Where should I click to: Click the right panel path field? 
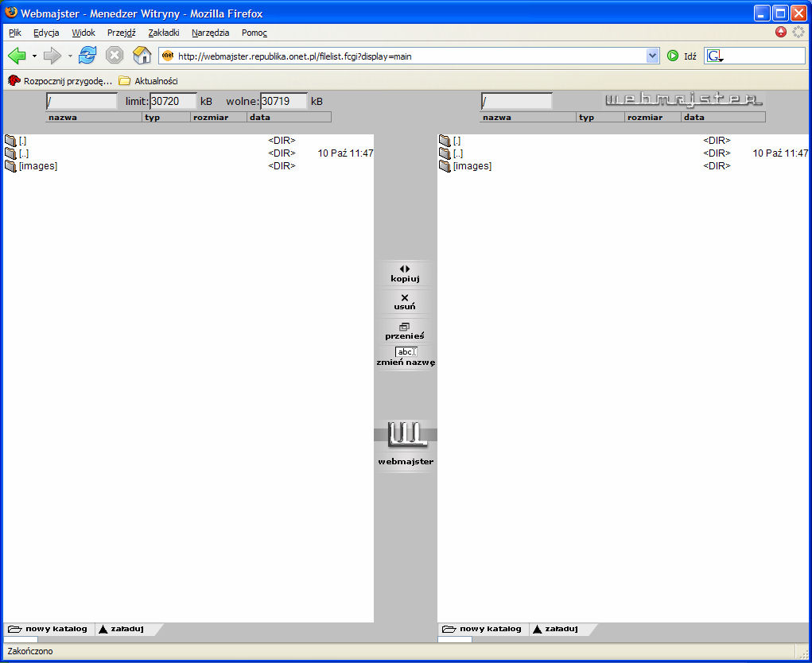516,102
